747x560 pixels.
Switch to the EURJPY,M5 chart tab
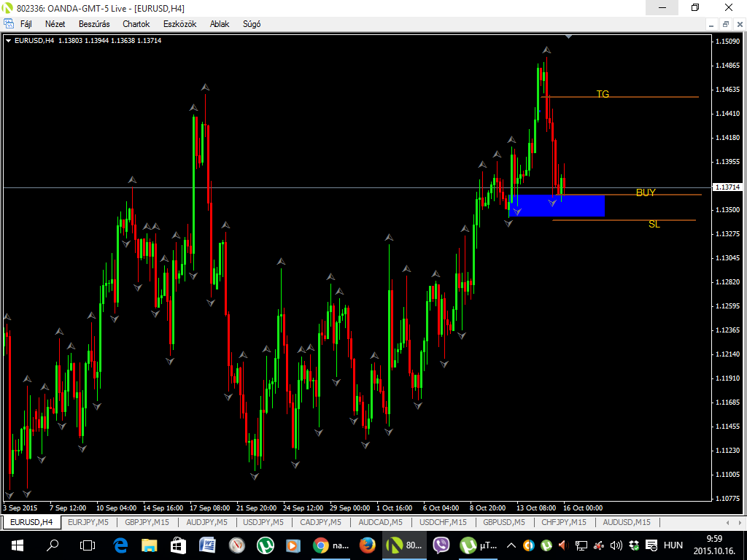click(88, 522)
